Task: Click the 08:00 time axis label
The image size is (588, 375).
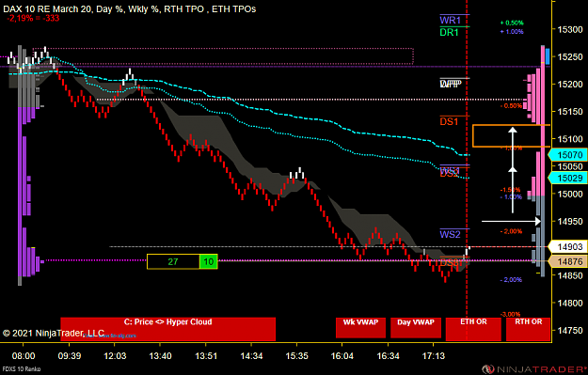Action: [24, 356]
